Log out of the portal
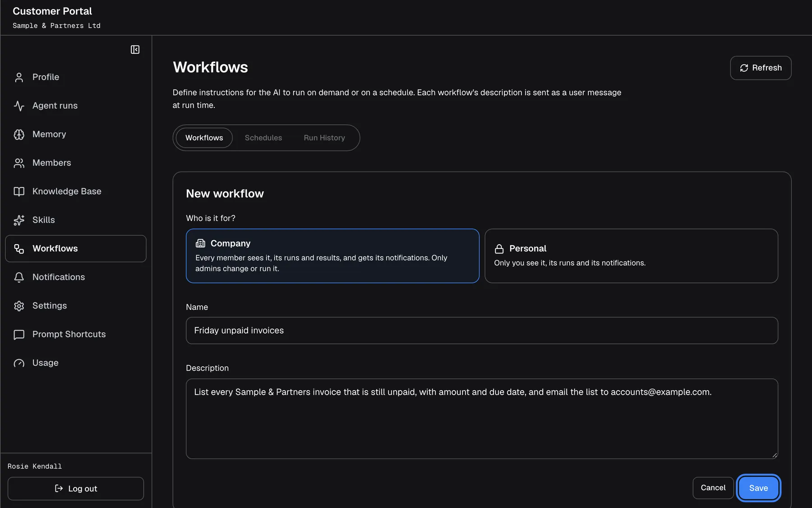Image resolution: width=812 pixels, height=508 pixels. coord(76,489)
